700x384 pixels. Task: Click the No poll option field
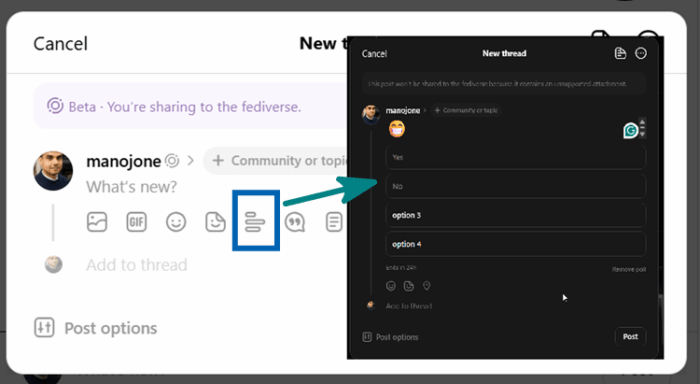point(516,186)
